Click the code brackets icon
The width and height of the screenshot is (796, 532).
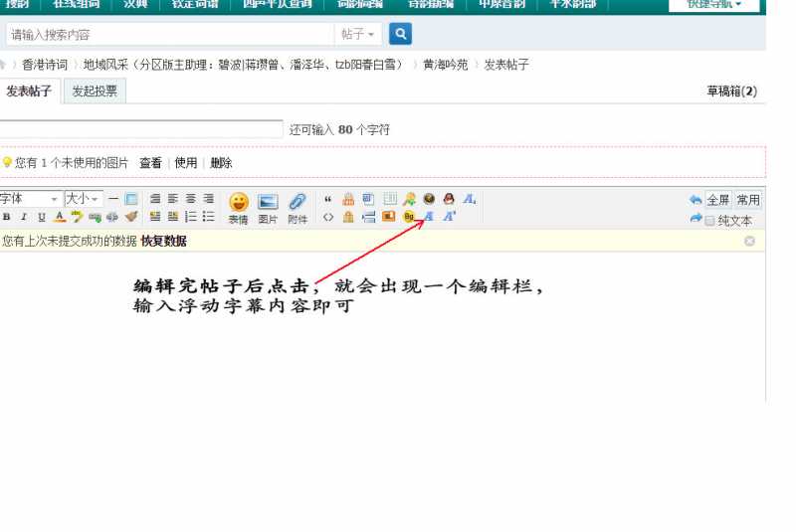(x=328, y=217)
